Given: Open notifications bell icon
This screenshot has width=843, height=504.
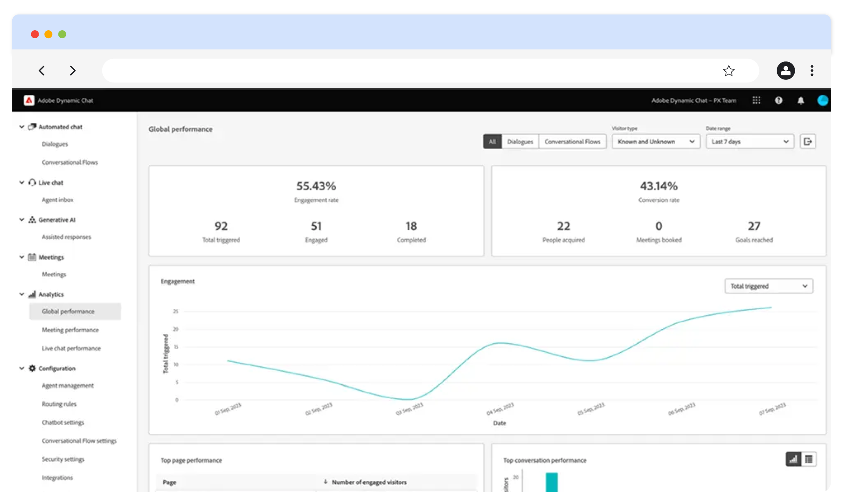Looking at the screenshot, I should (x=801, y=100).
